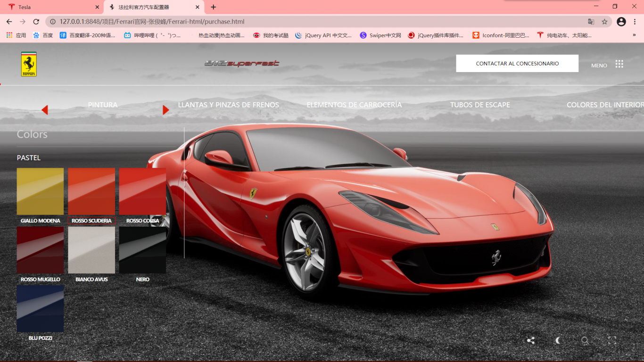Choose the Bianco Avus white swatch
Screen dimensions: 644x362
[x=91, y=250]
